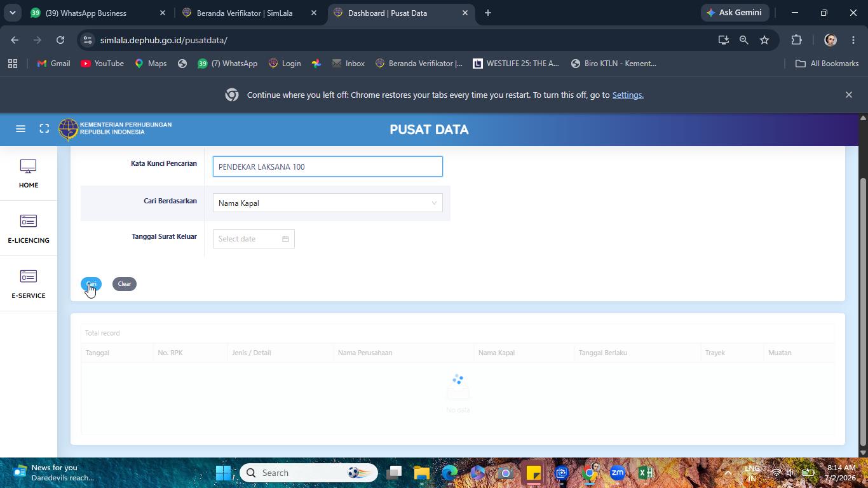The image size is (868, 488).
Task: Open the Google Photos bookmark icon
Action: (316, 64)
